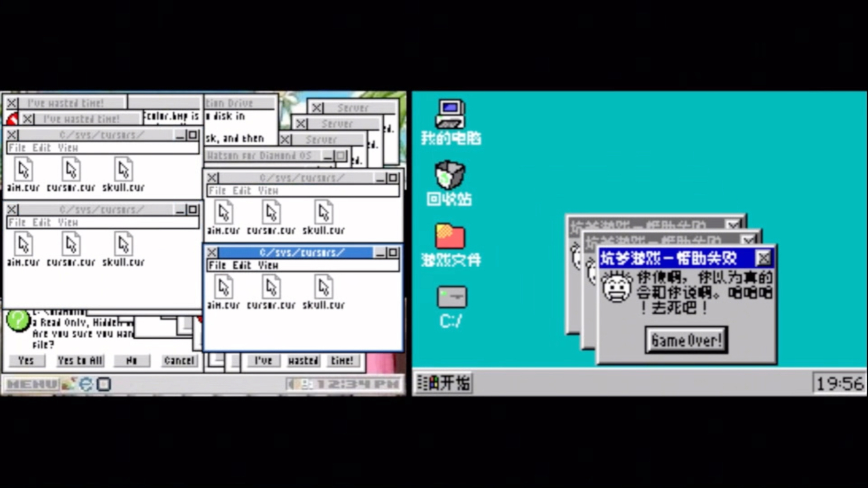Minimize the blue-titled cursors window
The width and height of the screenshot is (868, 488).
[380, 253]
